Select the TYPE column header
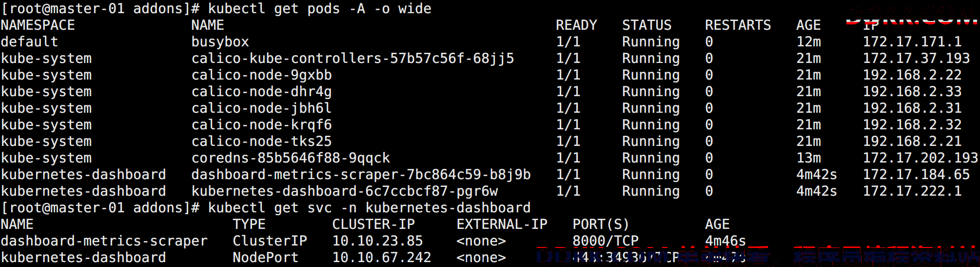Viewport: 980px width, 267px height. coord(249,225)
